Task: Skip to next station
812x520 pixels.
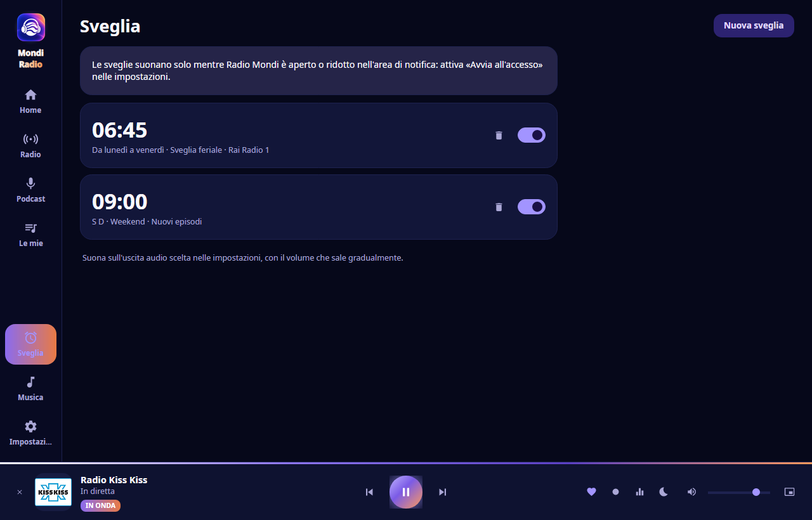Action: (443, 492)
